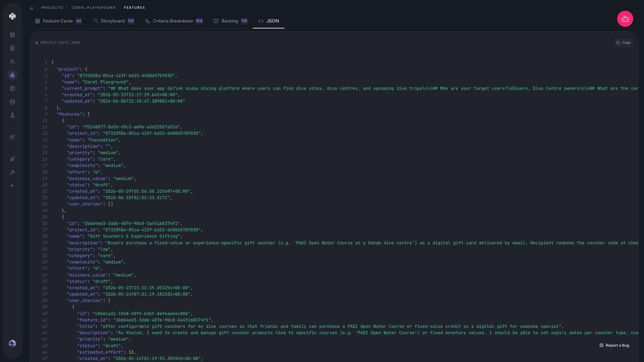Click the bug icon beside Report a Bug
The width and height of the screenshot is (644, 362).
[601, 345]
